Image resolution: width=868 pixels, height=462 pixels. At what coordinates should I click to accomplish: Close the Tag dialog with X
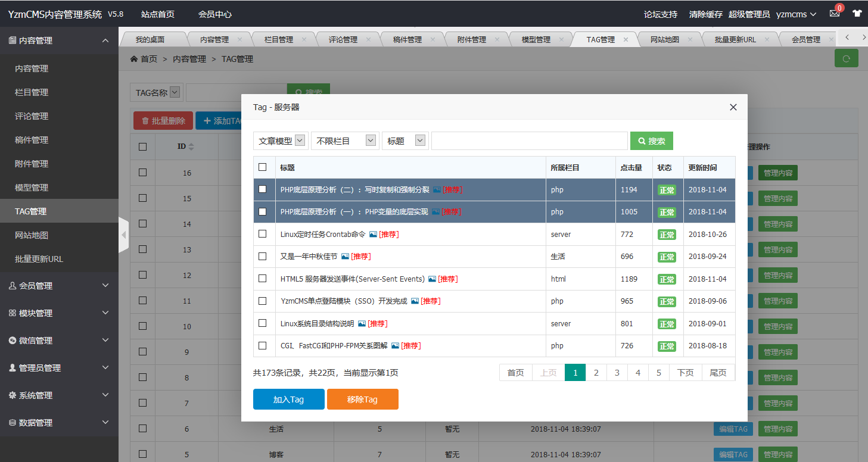733,107
